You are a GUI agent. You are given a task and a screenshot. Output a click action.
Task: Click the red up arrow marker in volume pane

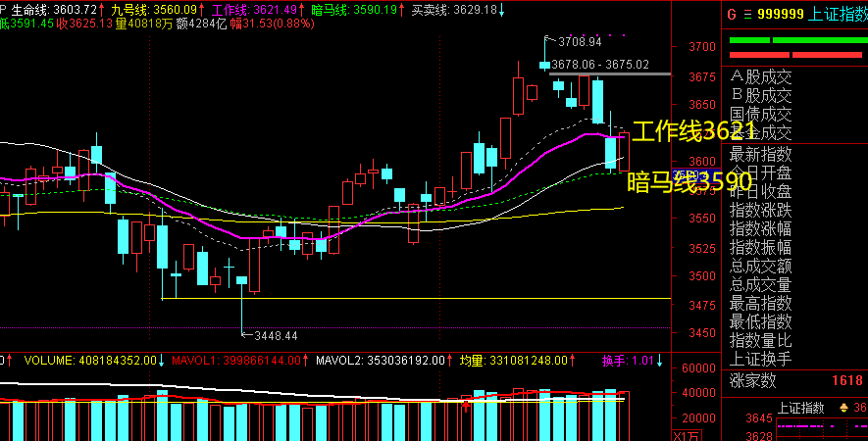(x=466, y=408)
